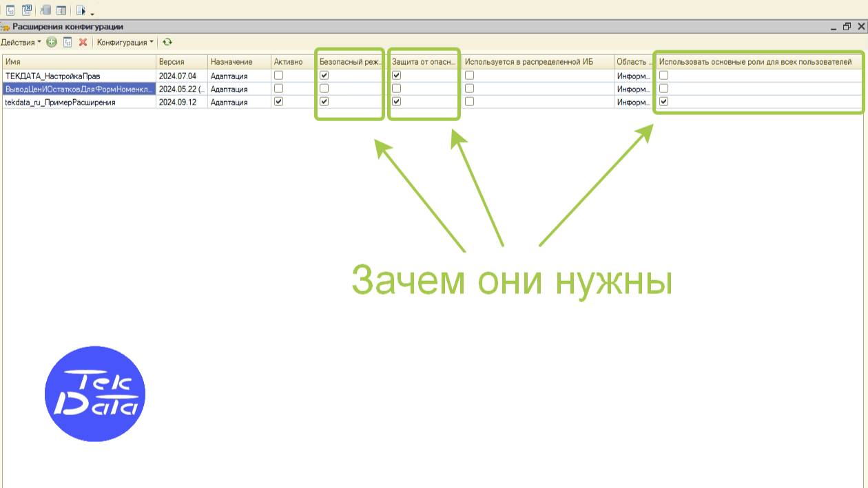Toggle Активно for ТЕКДАТА_НастройкаПрав
Screen dimensions: 868x488
tap(278, 76)
